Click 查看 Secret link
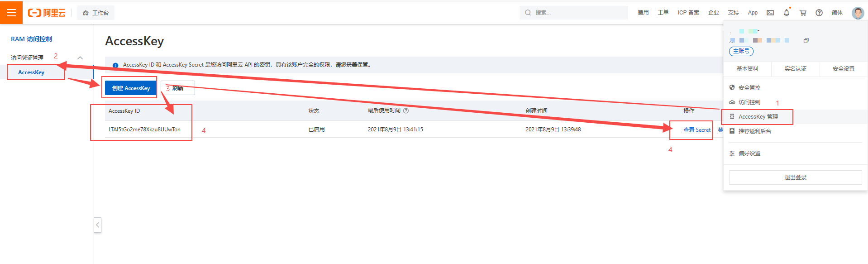The height and width of the screenshot is (264, 868). click(x=697, y=130)
